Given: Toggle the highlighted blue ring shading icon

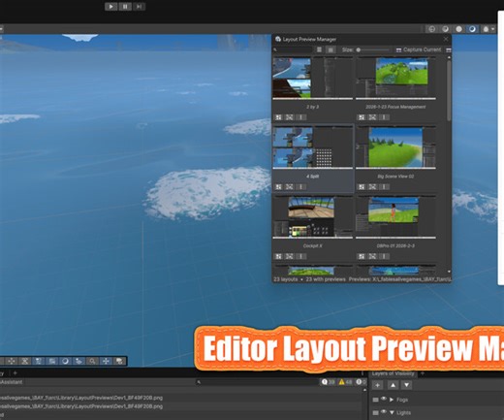Looking at the screenshot, I should click(x=472, y=29).
